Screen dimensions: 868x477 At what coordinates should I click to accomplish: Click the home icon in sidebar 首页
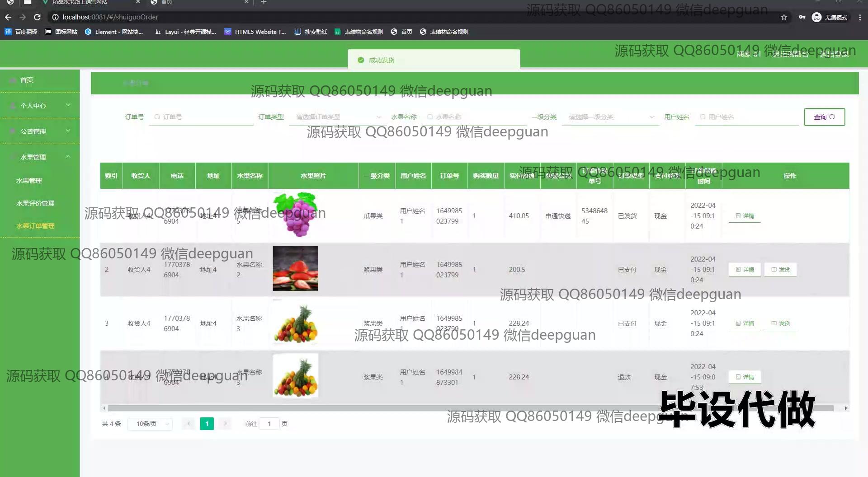[x=13, y=80]
